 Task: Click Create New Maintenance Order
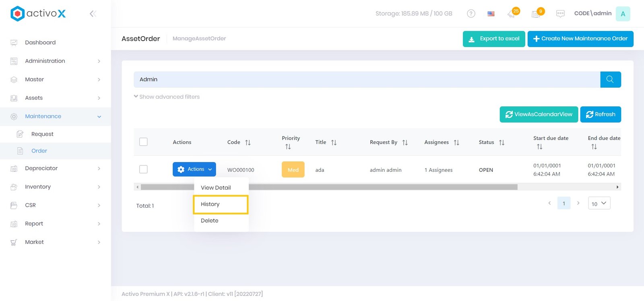point(580,39)
